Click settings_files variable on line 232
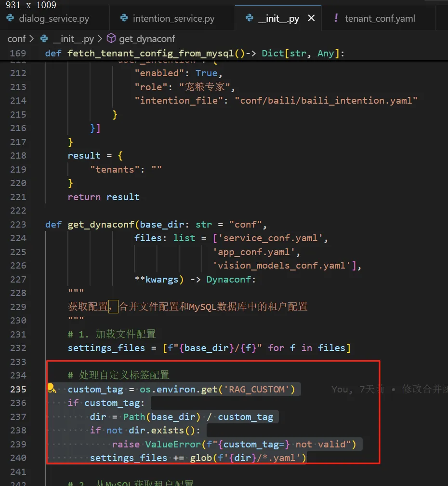 tap(106, 348)
